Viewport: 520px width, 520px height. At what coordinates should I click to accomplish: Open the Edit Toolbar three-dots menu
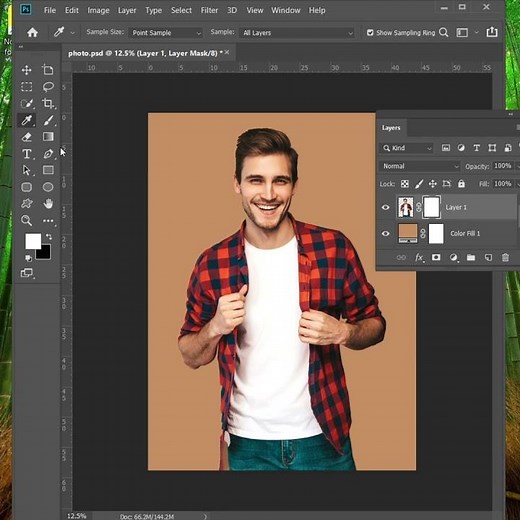point(48,220)
